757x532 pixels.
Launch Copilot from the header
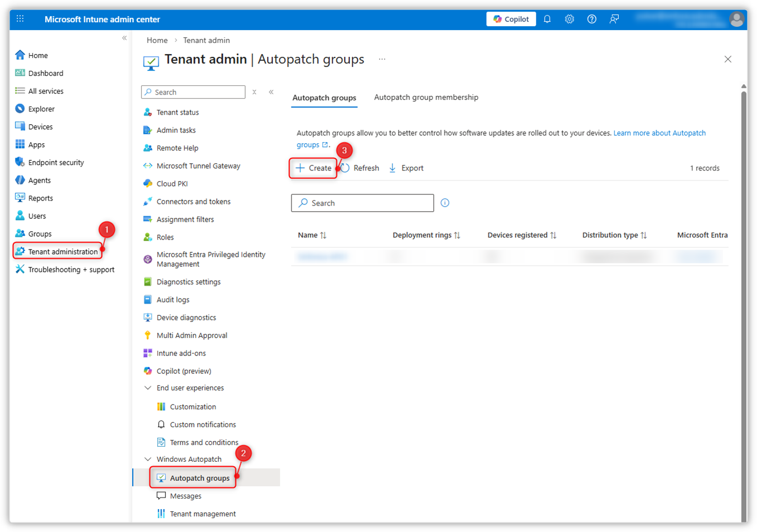click(x=511, y=19)
